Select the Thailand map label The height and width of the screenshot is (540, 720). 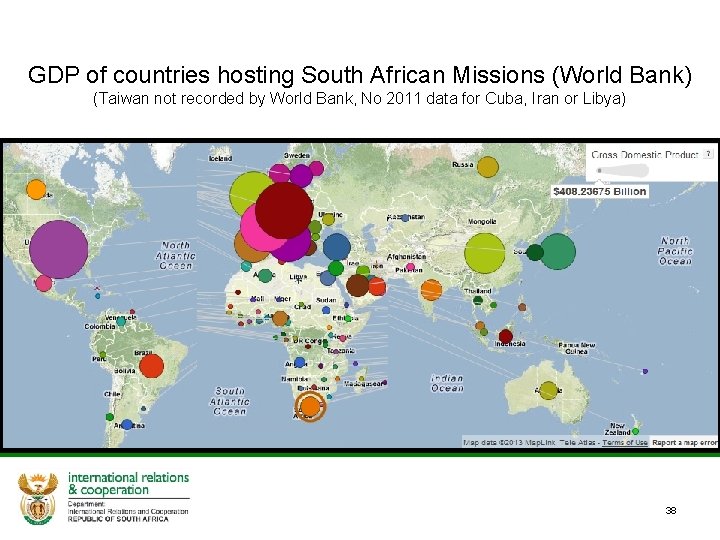[x=478, y=291]
